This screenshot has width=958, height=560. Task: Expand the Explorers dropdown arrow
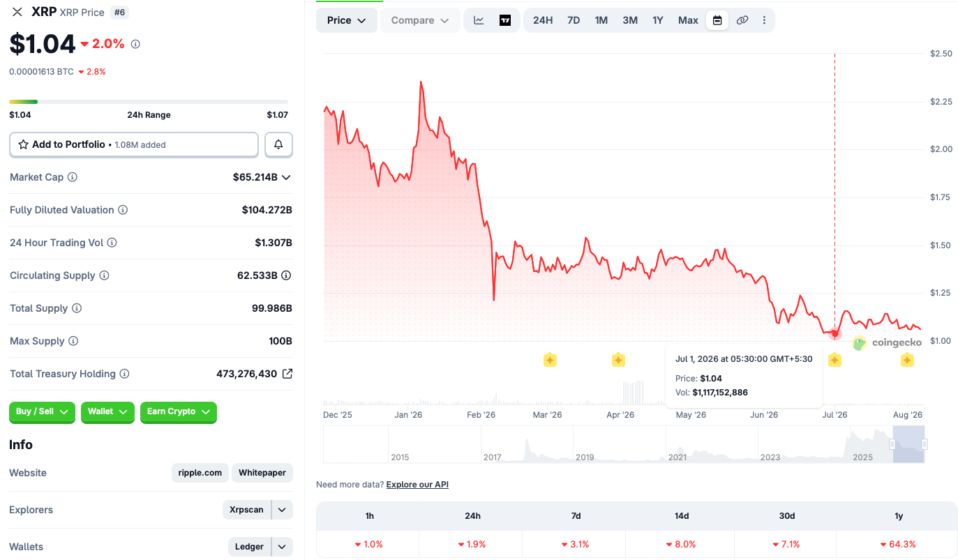coord(282,510)
